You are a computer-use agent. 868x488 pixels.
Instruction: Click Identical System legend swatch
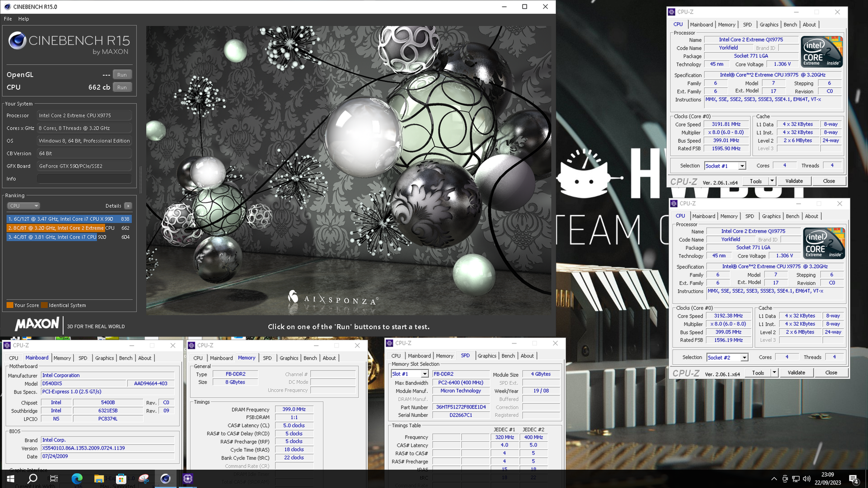click(44, 305)
